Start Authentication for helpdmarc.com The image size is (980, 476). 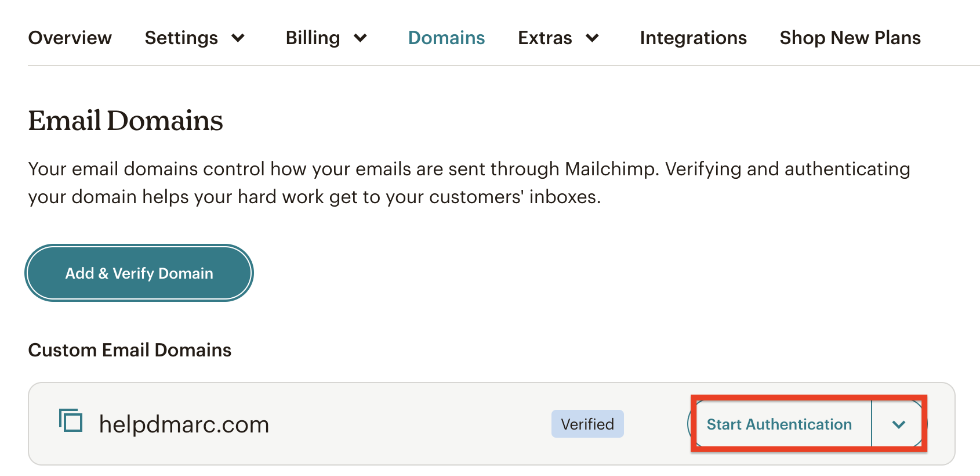click(780, 424)
